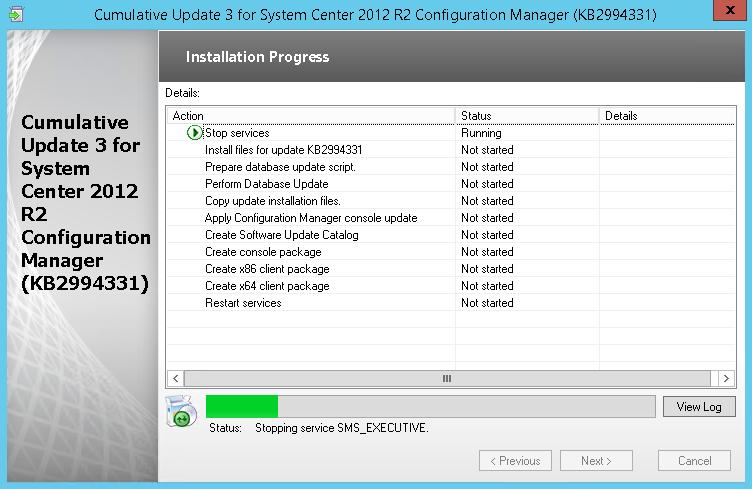Click the Stopping service SMS_EXECUTIVE status text
Screen dimensions: 752x489
click(x=341, y=428)
